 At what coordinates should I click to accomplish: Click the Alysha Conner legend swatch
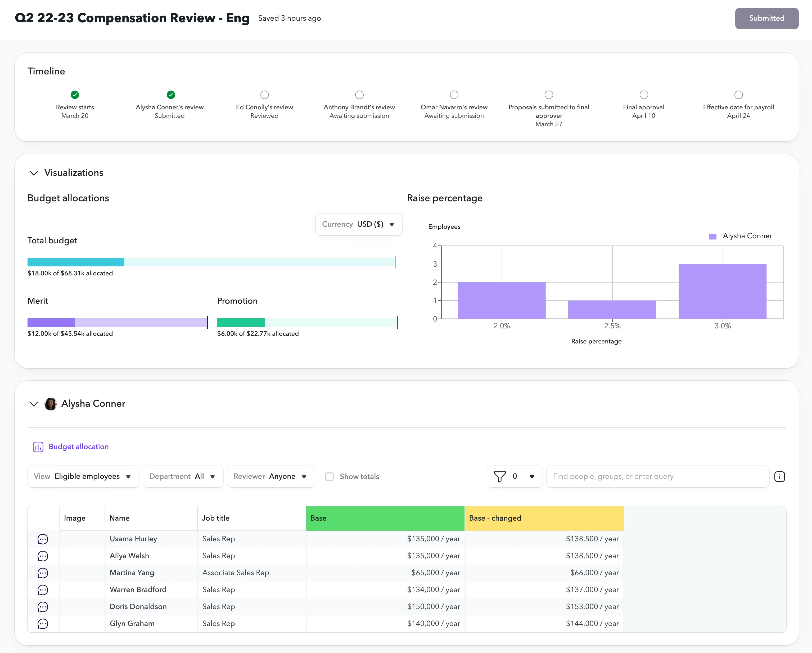pyautogui.click(x=712, y=237)
